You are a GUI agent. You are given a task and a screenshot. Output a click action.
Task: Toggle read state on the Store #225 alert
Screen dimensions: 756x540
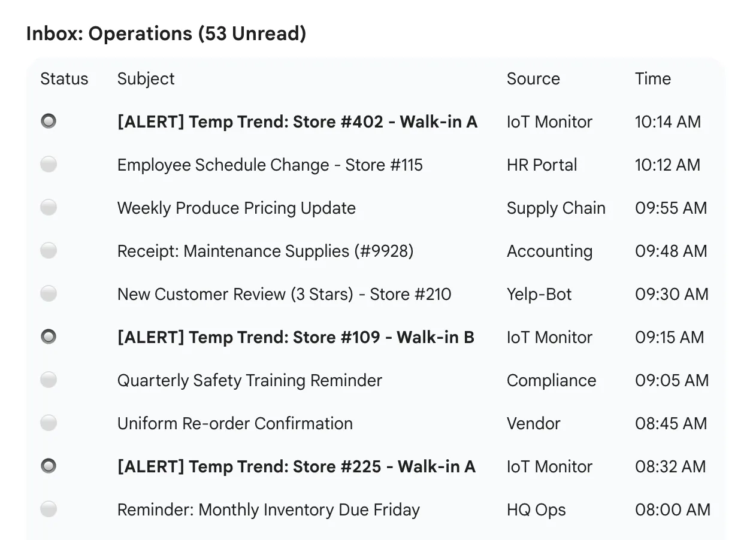49,466
